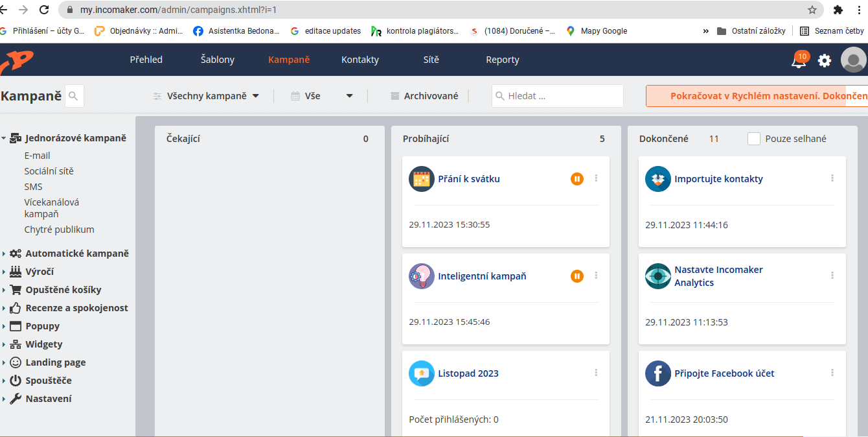Viewport: 868px width, 437px height.
Task: Click the settings gear in the top bar
Action: (824, 60)
